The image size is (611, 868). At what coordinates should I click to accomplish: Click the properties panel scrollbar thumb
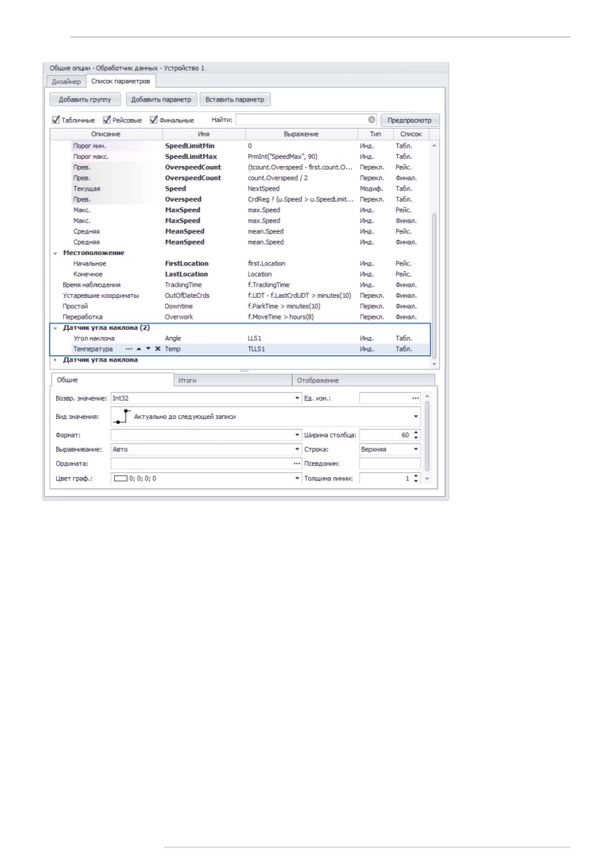(428, 435)
